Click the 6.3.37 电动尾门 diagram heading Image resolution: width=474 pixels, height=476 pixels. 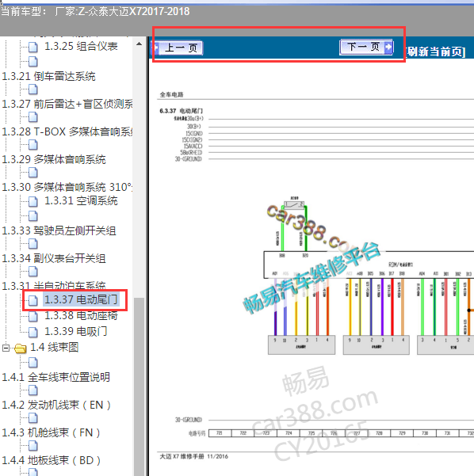point(181,111)
